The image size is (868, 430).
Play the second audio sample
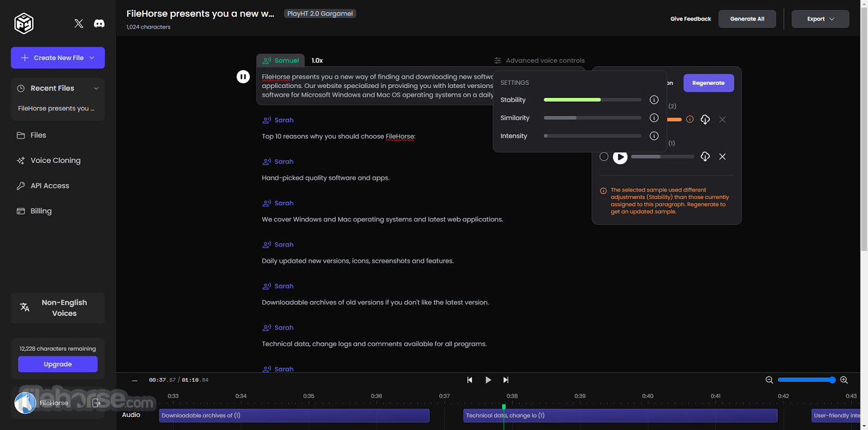[x=620, y=157]
